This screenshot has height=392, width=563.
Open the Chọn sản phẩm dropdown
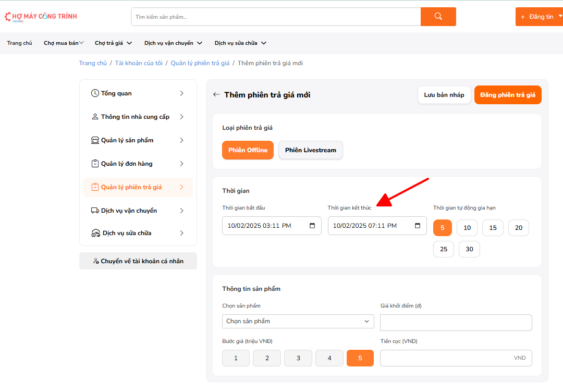tap(298, 321)
